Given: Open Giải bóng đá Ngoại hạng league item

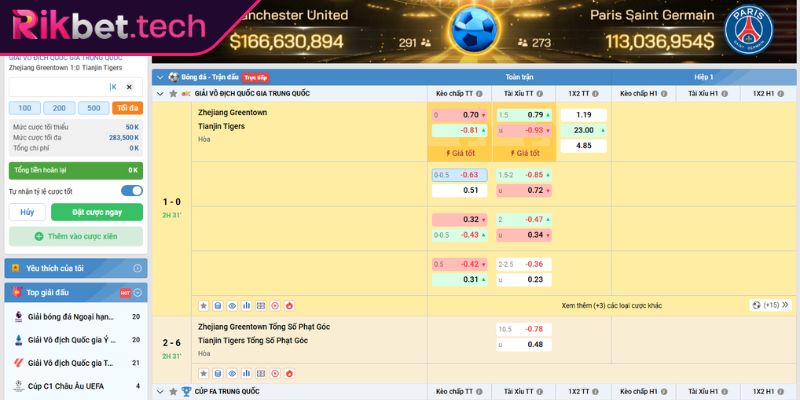Looking at the screenshot, I should [x=70, y=316].
